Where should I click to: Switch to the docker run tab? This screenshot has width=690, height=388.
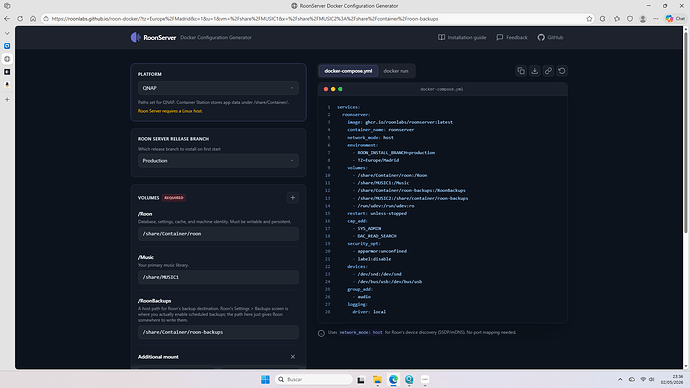(x=396, y=71)
